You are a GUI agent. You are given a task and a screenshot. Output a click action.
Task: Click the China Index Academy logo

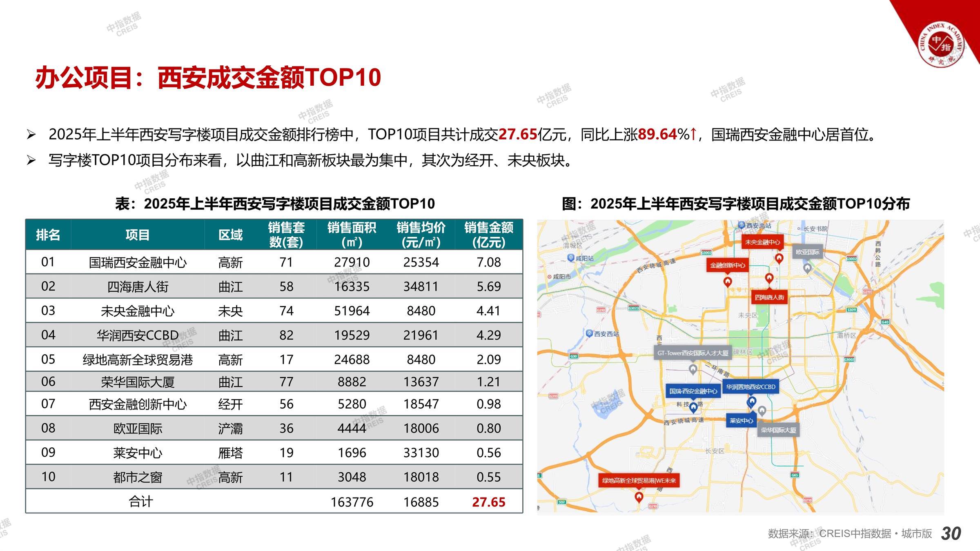pos(942,45)
